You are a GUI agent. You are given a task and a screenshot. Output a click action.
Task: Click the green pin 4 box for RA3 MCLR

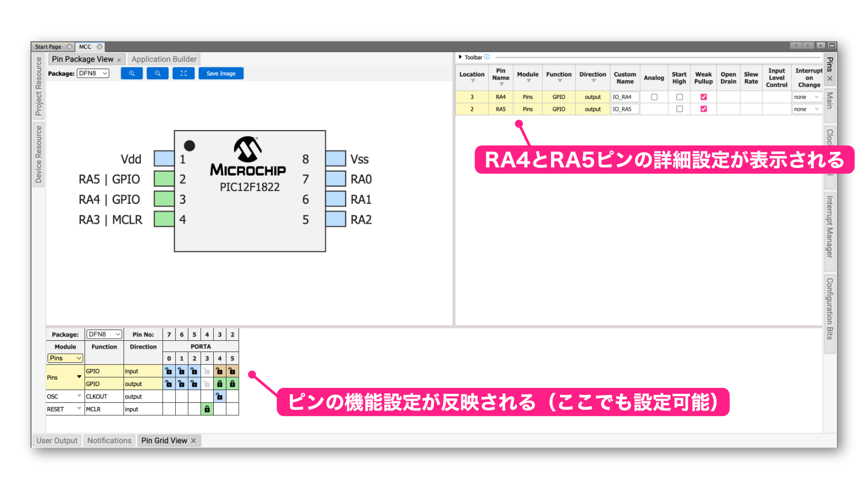(164, 219)
